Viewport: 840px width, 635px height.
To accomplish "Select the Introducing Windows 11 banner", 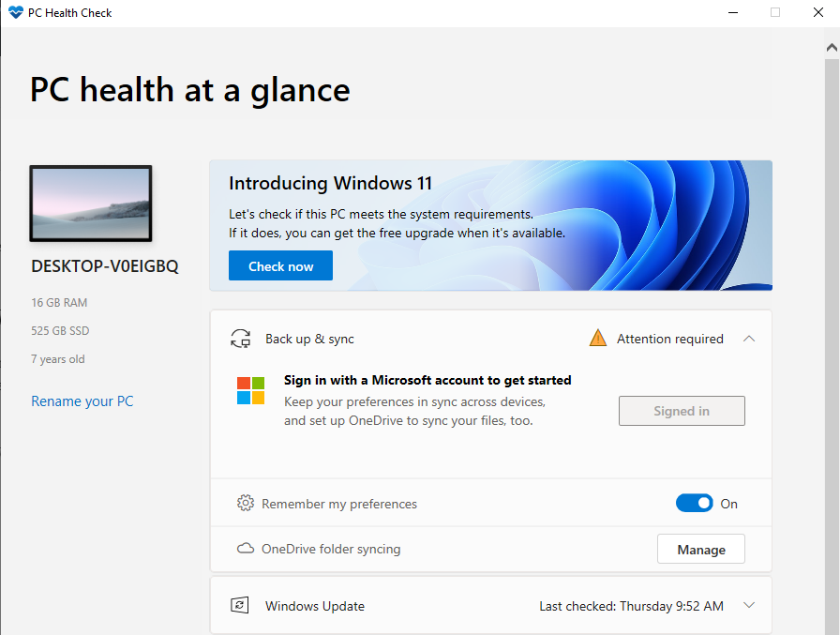I will point(490,225).
